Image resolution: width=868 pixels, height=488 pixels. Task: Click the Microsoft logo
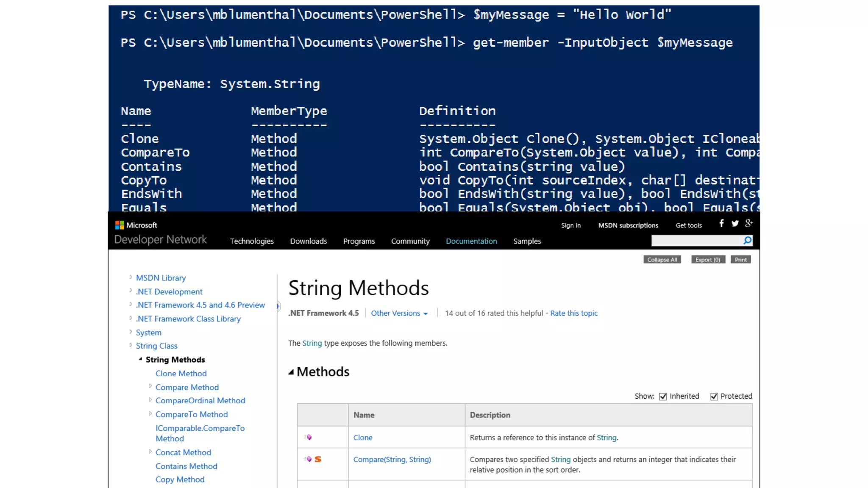coord(120,225)
